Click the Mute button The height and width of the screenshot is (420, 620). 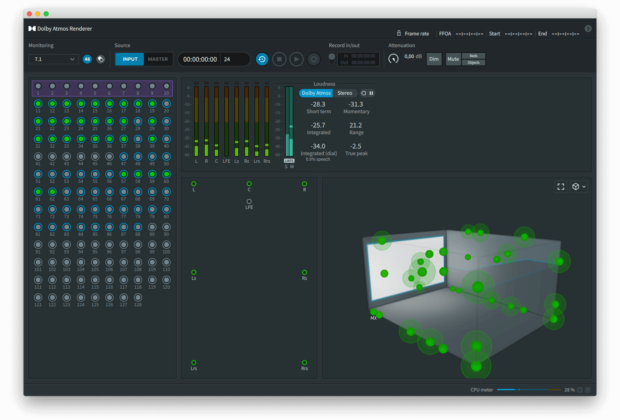(x=453, y=59)
